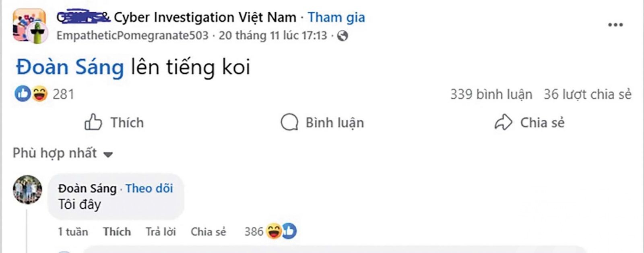Open the three-dot post options menu
Viewport: 644px width, 253px height.
click(x=615, y=25)
